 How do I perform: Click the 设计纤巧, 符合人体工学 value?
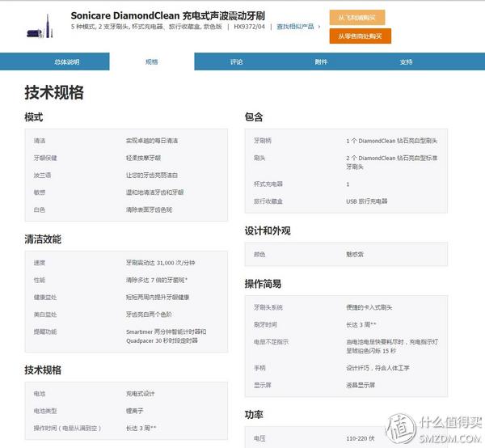tap(377, 368)
